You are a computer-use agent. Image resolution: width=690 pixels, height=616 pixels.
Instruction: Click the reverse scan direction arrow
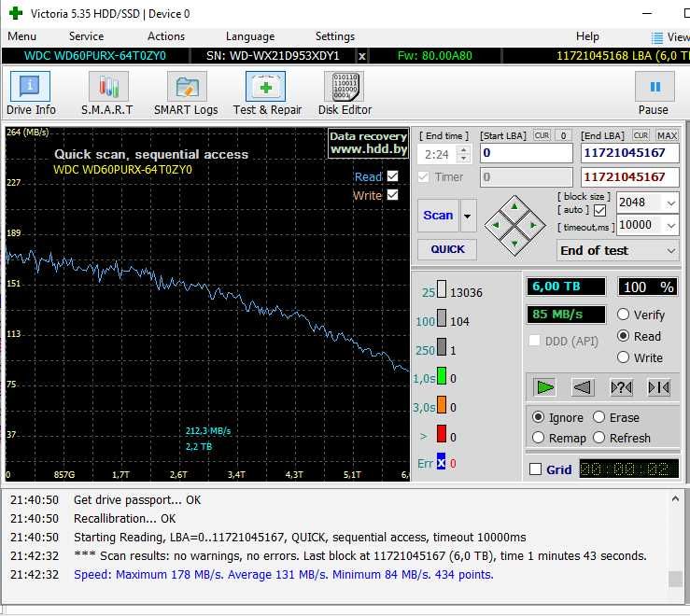(583, 387)
